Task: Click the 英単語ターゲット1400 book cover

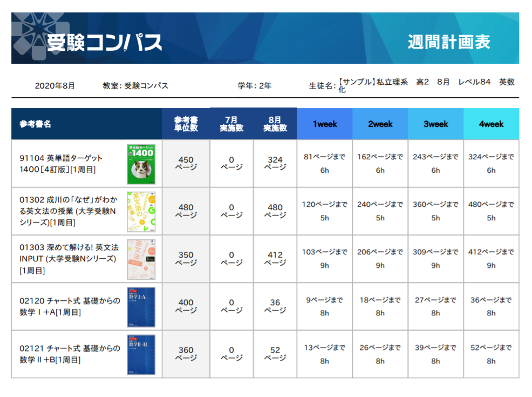Action: click(141, 164)
